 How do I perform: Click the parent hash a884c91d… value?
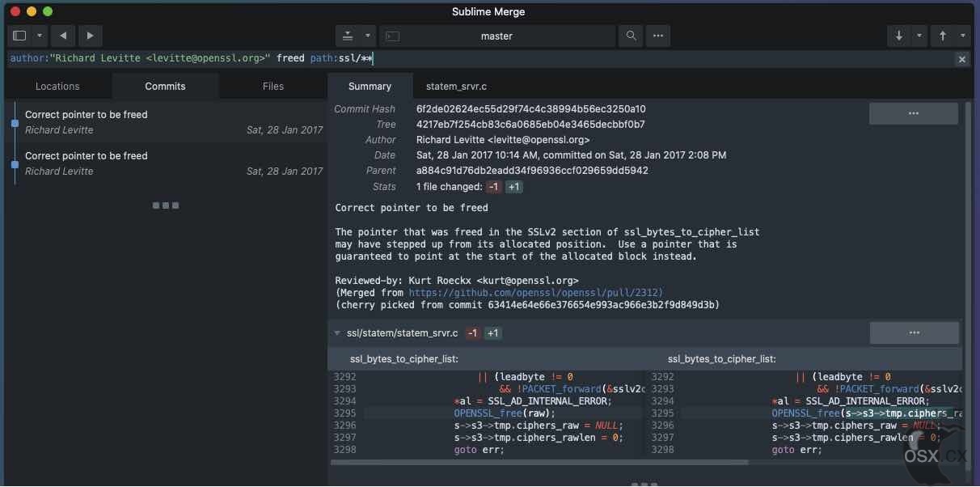532,171
